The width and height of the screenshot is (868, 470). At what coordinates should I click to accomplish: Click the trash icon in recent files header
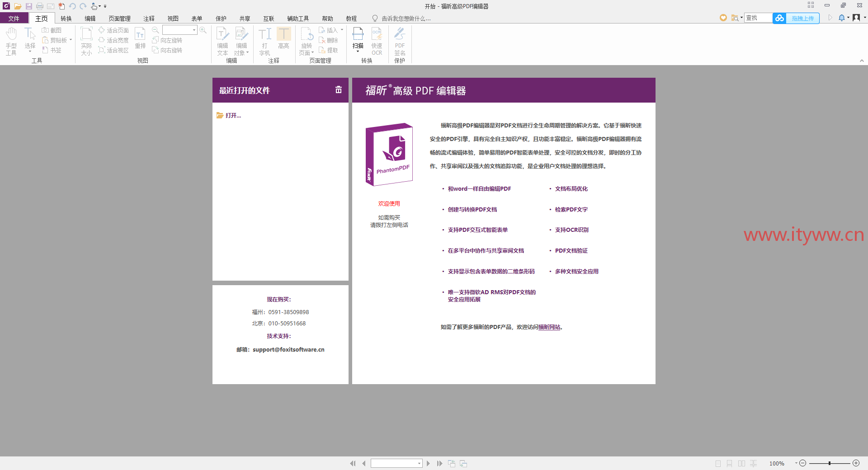tap(338, 90)
